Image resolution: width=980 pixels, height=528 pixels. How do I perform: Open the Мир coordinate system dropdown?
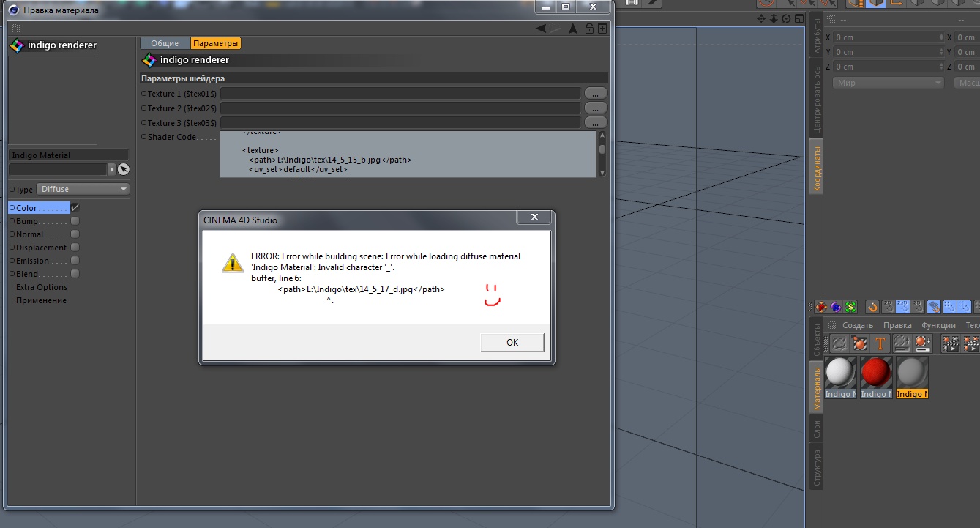(888, 83)
